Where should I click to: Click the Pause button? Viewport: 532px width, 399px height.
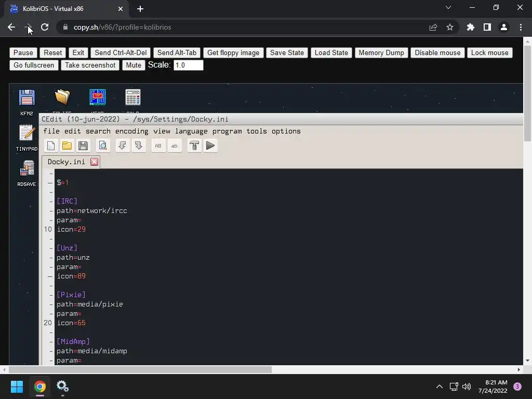pos(23,52)
